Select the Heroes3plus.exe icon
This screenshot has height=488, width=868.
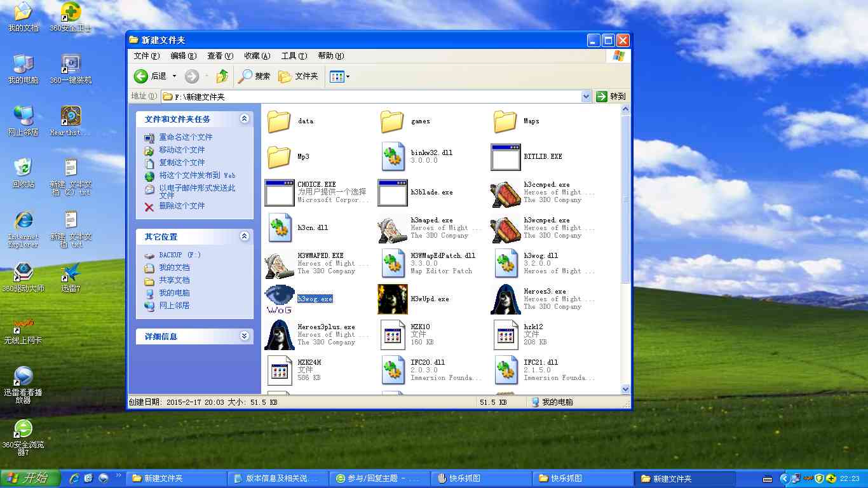[x=280, y=335]
